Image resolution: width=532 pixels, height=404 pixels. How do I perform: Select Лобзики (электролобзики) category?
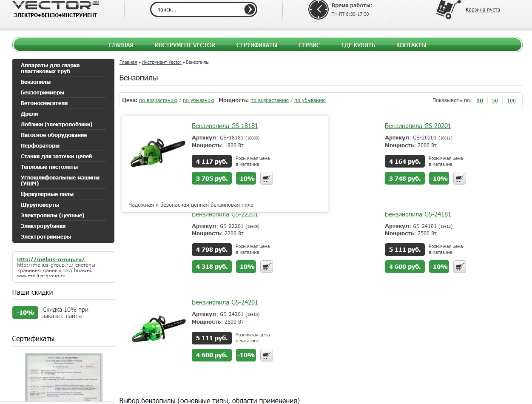pos(57,124)
